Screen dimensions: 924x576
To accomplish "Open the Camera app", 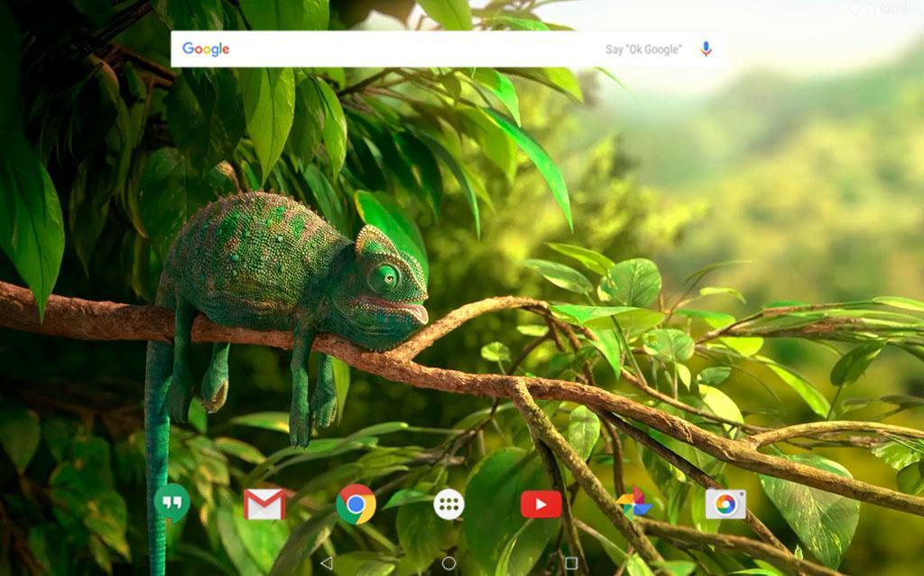I will (x=725, y=504).
